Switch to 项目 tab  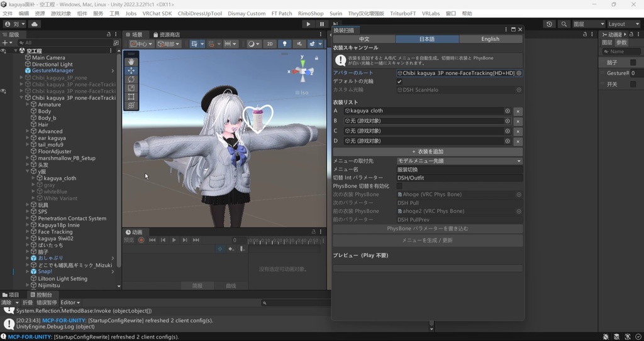click(x=11, y=295)
